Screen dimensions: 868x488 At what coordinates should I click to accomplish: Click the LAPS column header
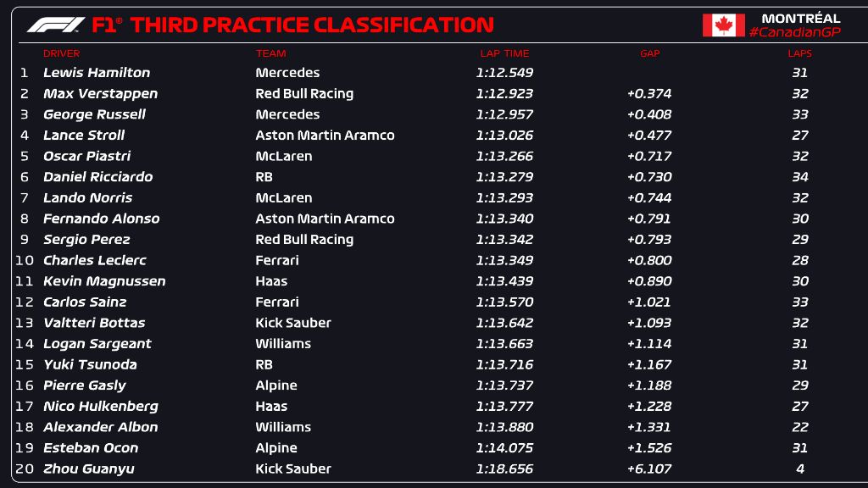[799, 53]
